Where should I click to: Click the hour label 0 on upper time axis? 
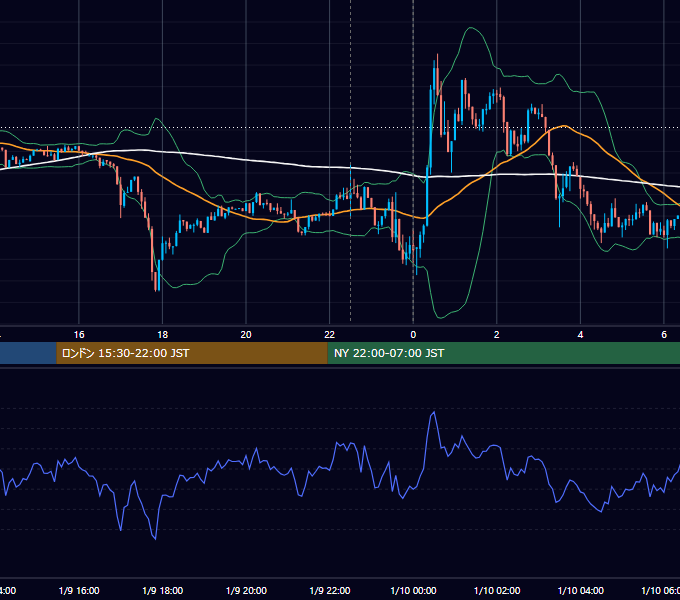413,335
